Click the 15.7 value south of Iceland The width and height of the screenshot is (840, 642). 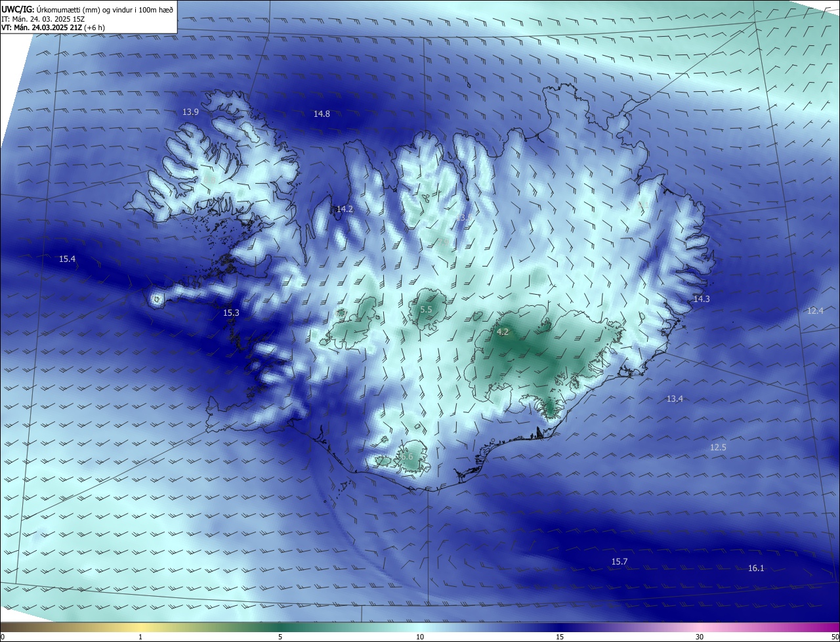tap(619, 561)
